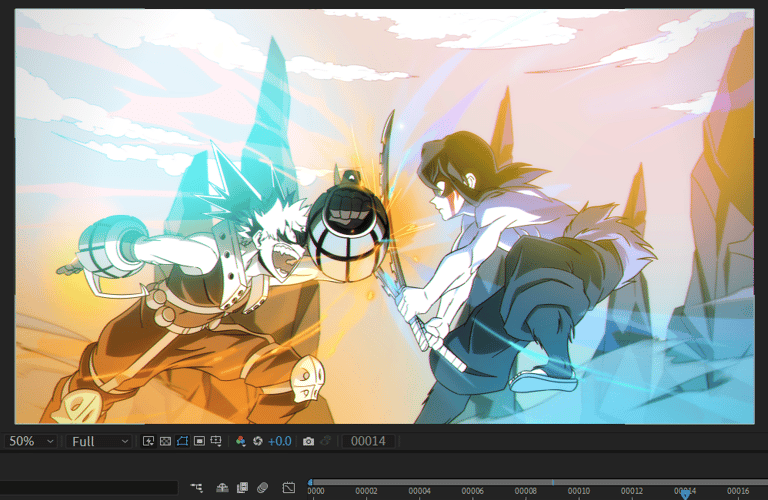The height and width of the screenshot is (500, 768).
Task: Toggle Fast Previews lightning icon
Action: tap(148, 441)
